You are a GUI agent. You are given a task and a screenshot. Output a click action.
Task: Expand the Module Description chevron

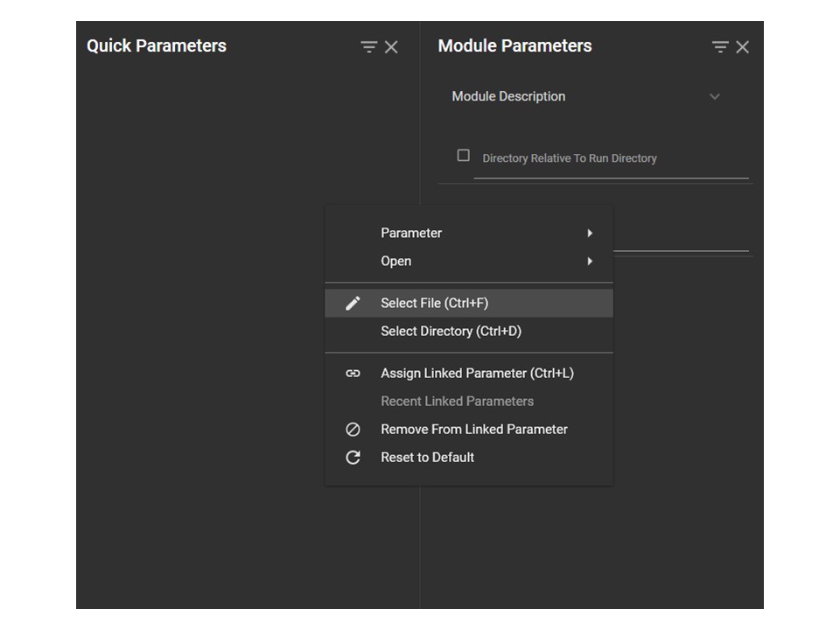[x=715, y=96]
